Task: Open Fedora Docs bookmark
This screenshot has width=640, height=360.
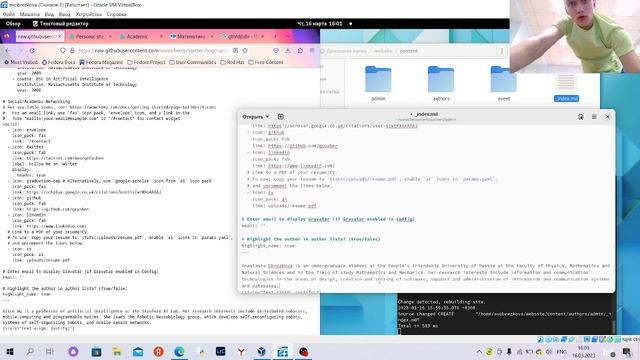Action: pos(59,62)
